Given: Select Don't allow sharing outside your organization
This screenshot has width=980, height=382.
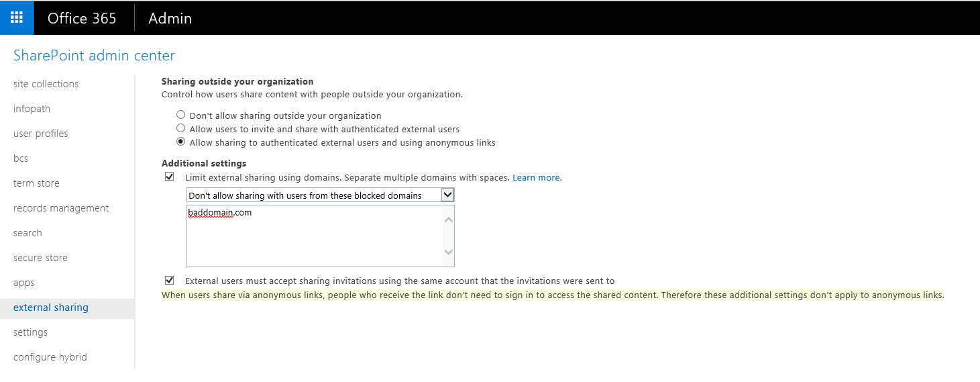Looking at the screenshot, I should pyautogui.click(x=180, y=115).
